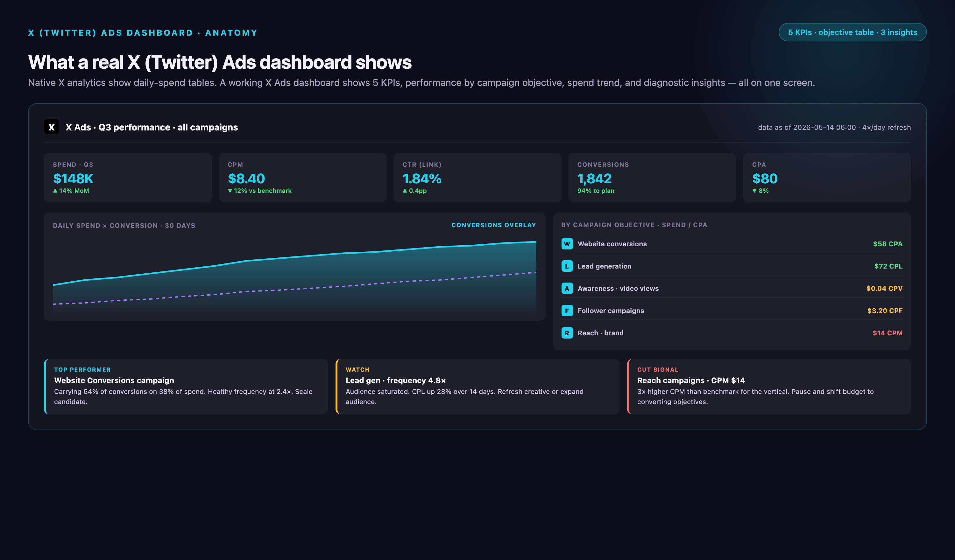Select the Follower campaigns row label
The width and height of the screenshot is (955, 560).
tap(611, 311)
